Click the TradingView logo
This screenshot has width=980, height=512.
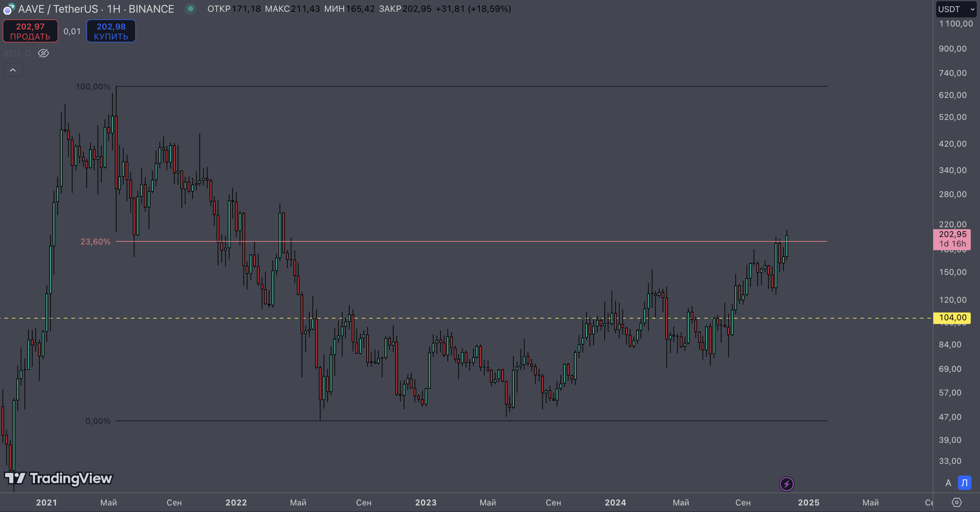[59, 478]
